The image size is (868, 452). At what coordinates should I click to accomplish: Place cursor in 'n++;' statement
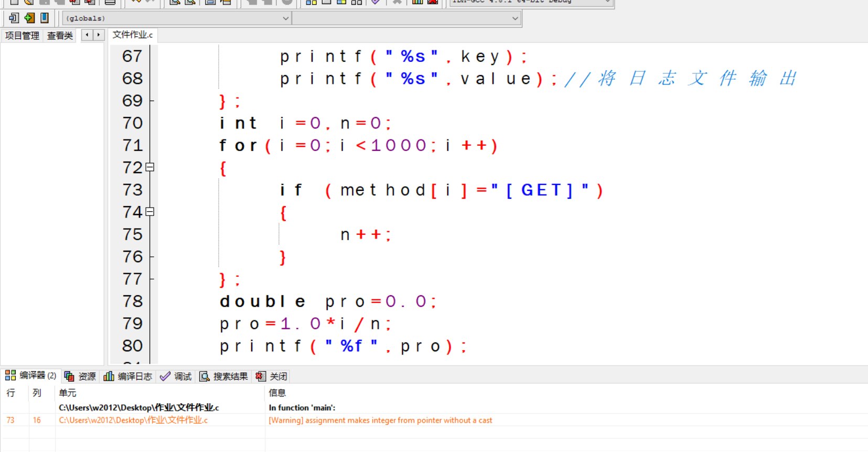366,234
